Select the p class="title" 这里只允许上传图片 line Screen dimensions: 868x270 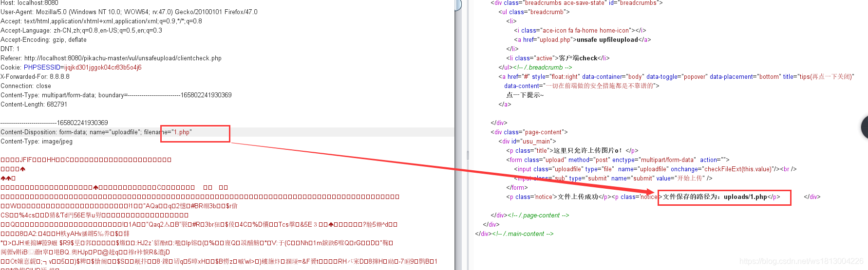tap(572, 150)
